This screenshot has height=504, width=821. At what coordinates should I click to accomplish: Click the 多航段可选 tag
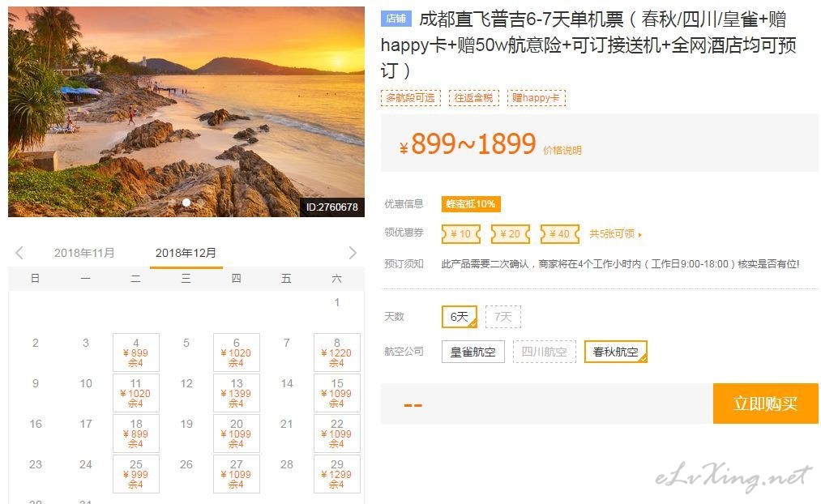[410, 98]
